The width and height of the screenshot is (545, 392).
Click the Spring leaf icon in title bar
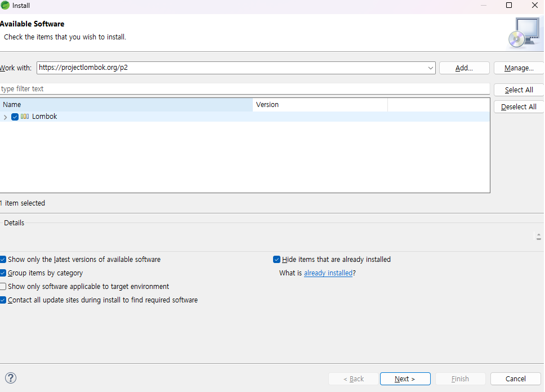coord(5,5)
